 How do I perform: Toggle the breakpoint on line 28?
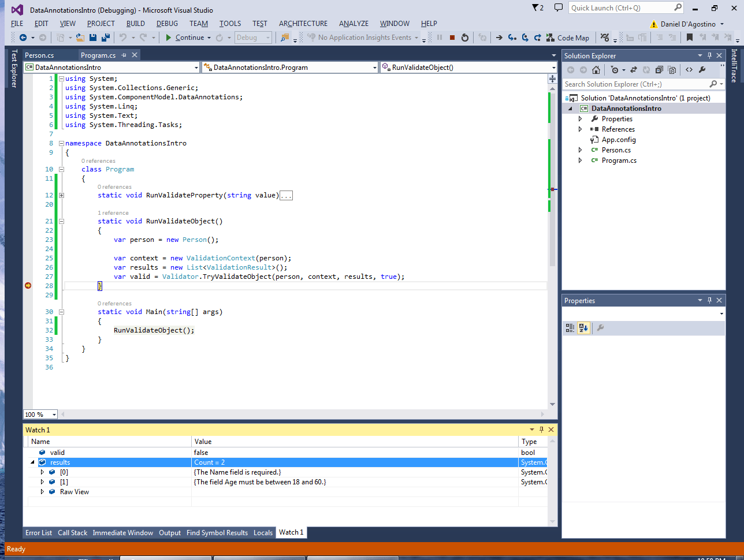28,286
